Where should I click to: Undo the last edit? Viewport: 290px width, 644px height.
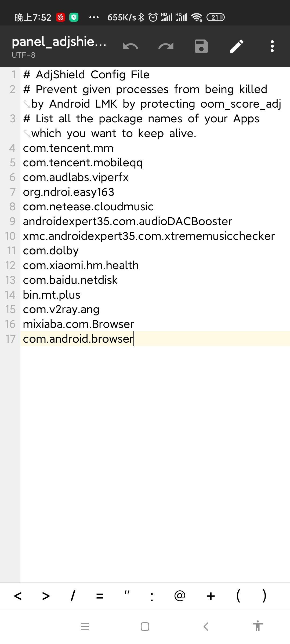131,46
